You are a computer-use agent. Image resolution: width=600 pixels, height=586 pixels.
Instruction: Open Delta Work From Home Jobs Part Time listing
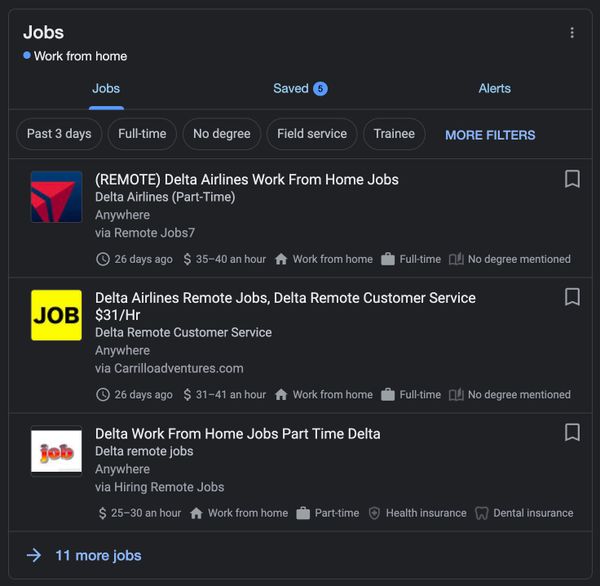click(238, 434)
